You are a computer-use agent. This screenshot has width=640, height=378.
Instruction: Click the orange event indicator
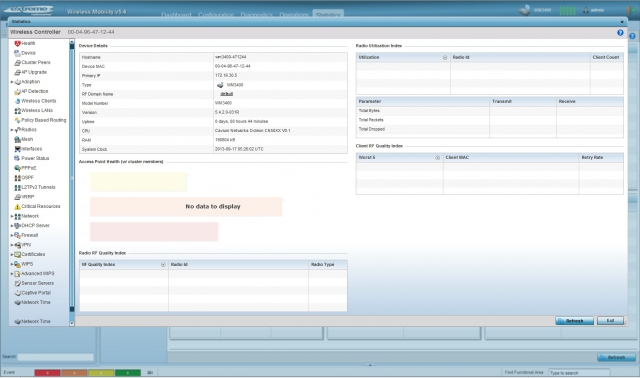point(74,373)
